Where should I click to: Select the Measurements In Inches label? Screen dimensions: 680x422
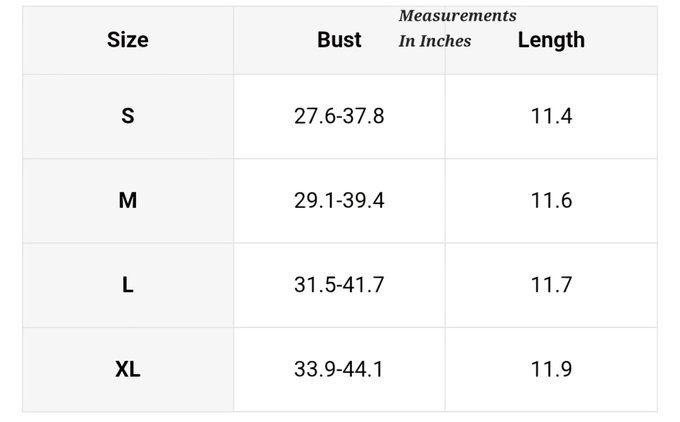458,28
